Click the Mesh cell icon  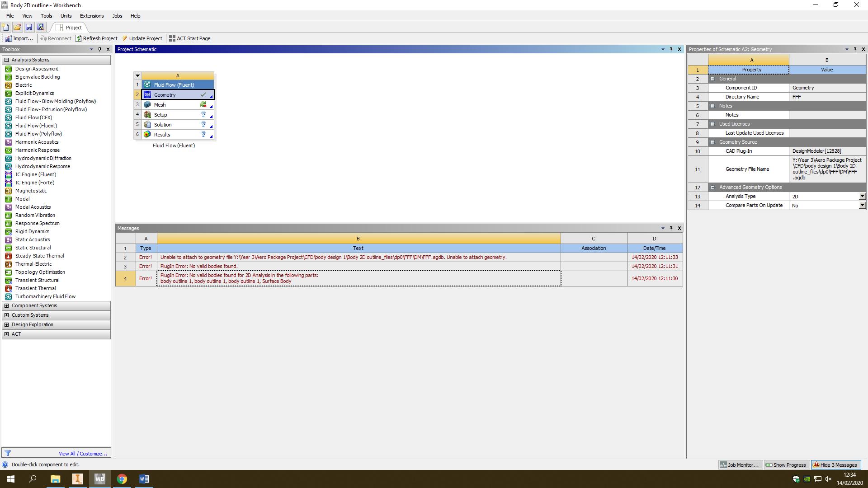tap(147, 105)
